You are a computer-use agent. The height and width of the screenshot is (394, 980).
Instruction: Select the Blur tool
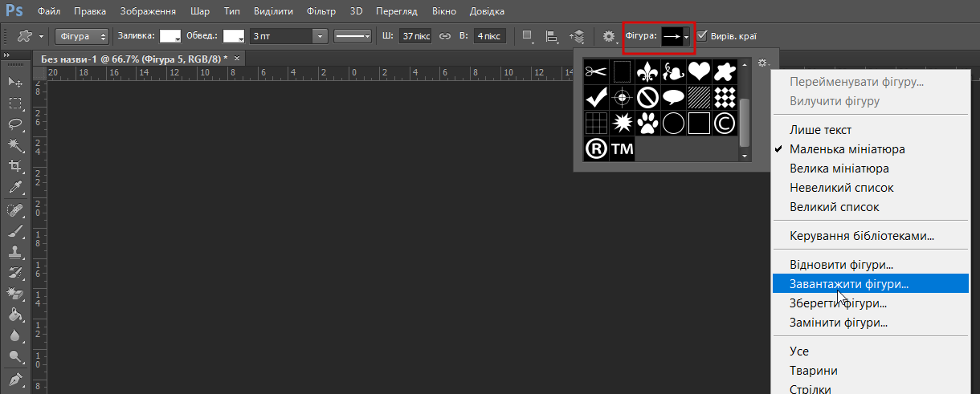14,335
